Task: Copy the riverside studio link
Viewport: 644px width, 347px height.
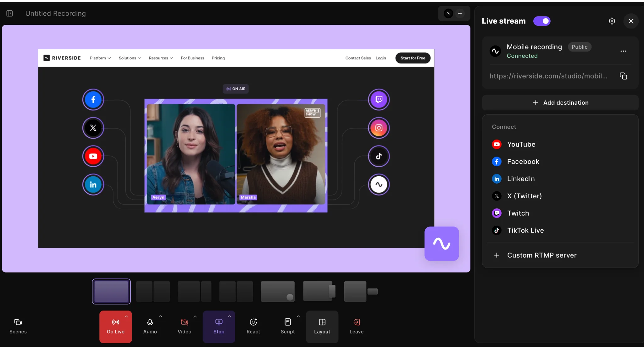Action: [623, 76]
